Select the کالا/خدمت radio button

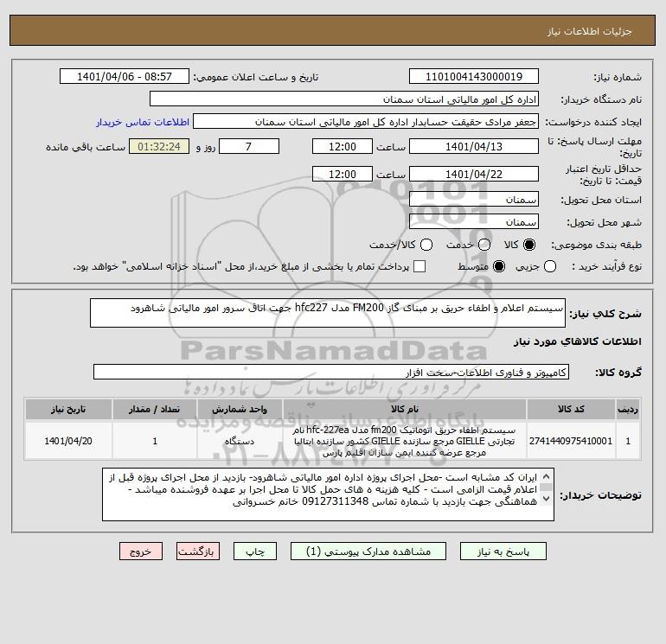[426, 245]
